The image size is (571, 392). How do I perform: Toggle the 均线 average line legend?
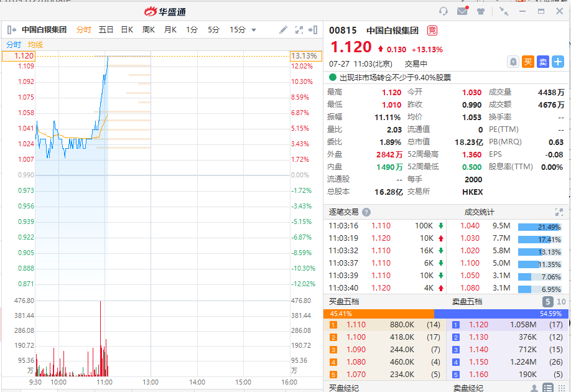tap(35, 44)
